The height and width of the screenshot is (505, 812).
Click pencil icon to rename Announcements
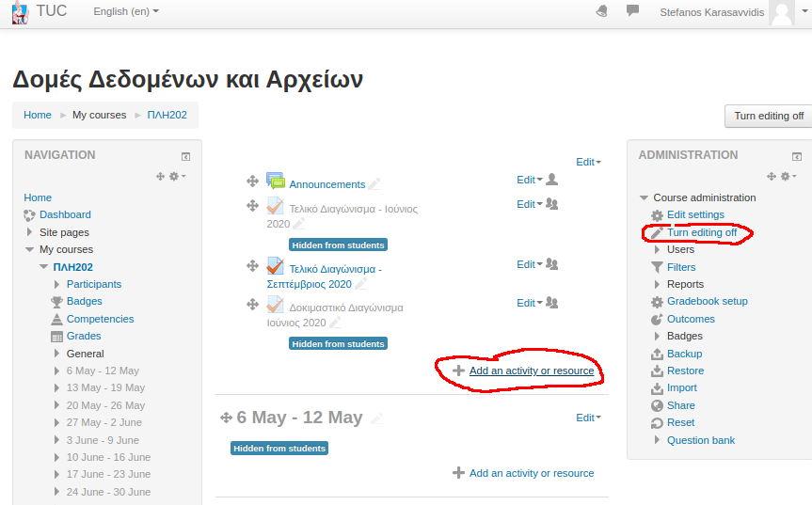pyautogui.click(x=374, y=184)
